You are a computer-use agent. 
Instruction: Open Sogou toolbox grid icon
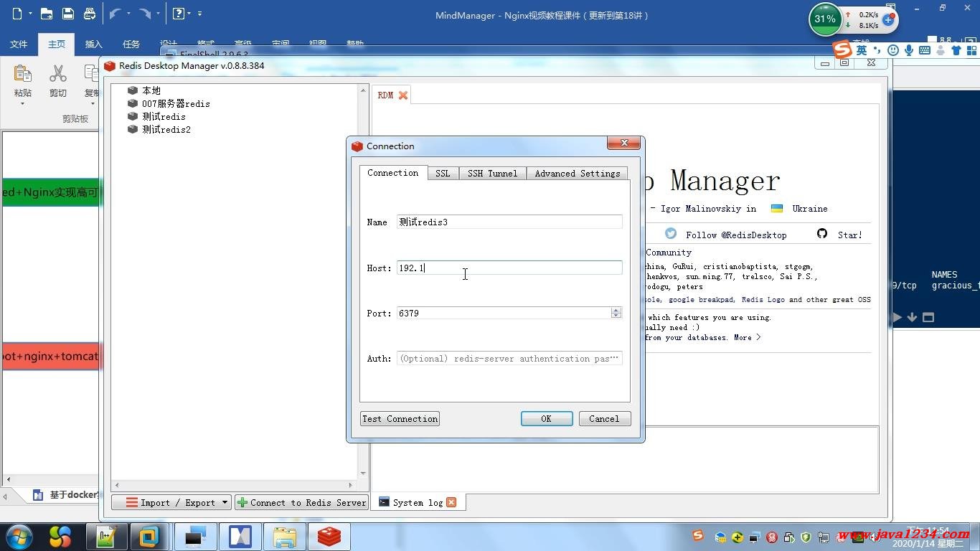(x=972, y=50)
